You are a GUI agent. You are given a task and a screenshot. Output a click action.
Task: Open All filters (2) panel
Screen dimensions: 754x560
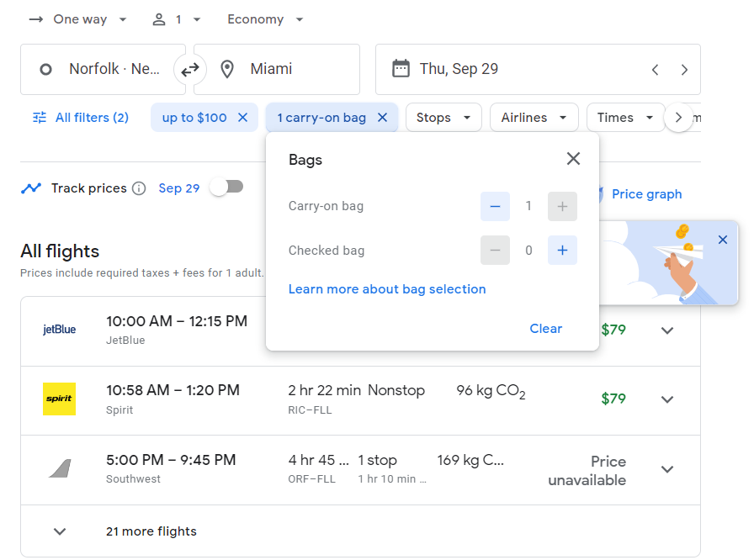80,118
